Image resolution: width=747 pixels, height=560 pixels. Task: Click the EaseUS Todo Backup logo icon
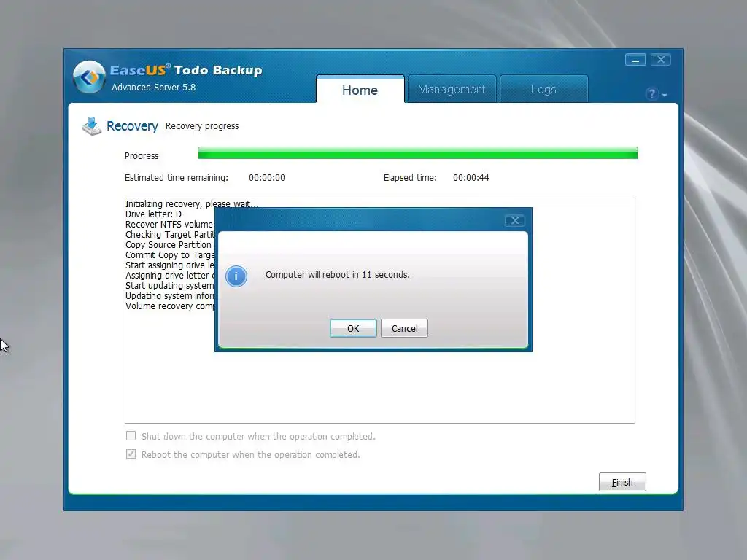click(x=89, y=77)
